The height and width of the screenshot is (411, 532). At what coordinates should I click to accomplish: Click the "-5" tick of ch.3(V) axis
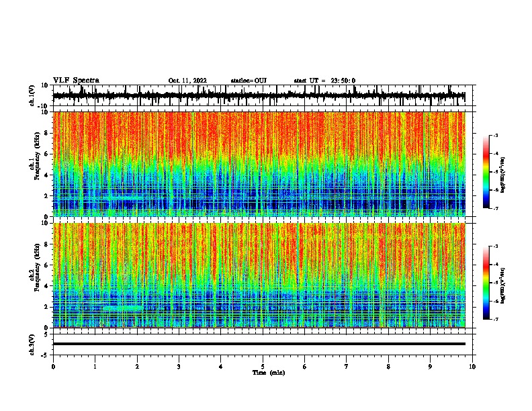pyautogui.click(x=45, y=355)
